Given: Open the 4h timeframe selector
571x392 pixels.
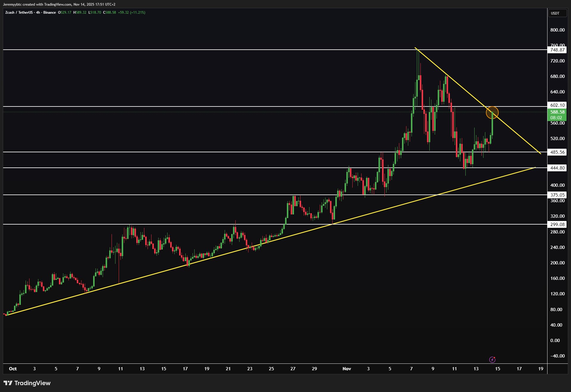Looking at the screenshot, I should coord(37,12).
